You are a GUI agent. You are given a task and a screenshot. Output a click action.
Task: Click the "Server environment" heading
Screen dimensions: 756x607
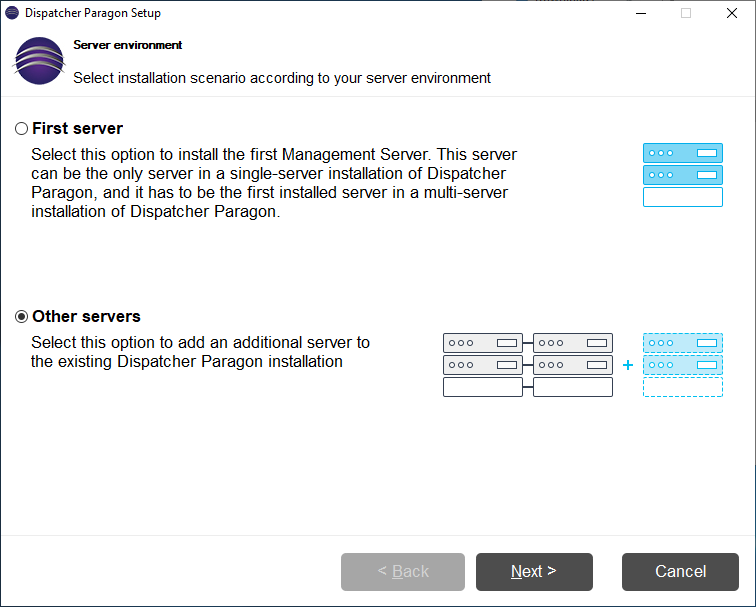[x=128, y=46]
